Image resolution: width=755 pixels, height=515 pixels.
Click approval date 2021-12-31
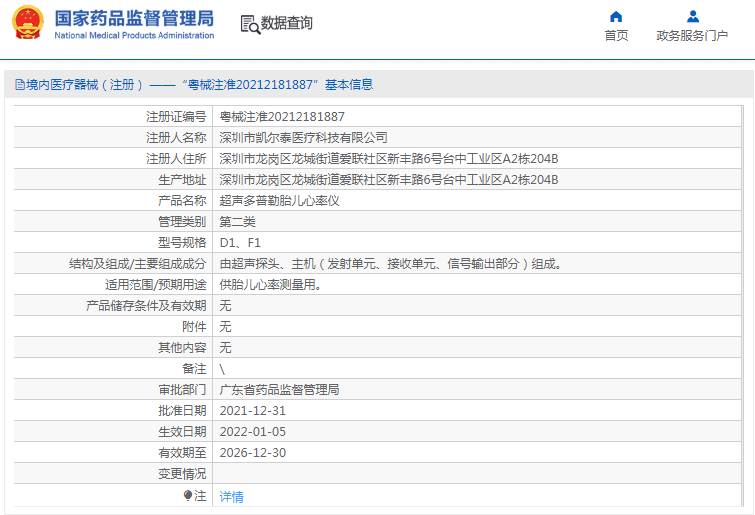click(253, 411)
